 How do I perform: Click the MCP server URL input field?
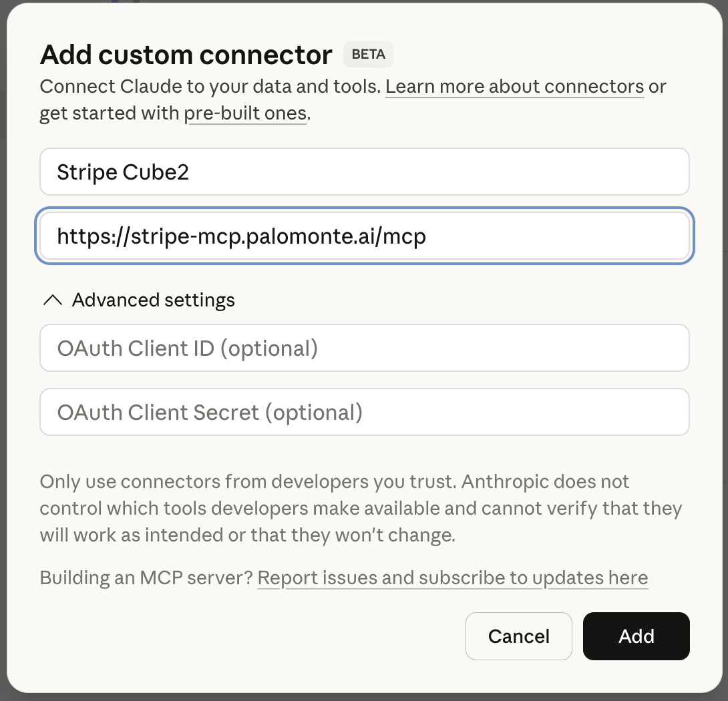[364, 236]
